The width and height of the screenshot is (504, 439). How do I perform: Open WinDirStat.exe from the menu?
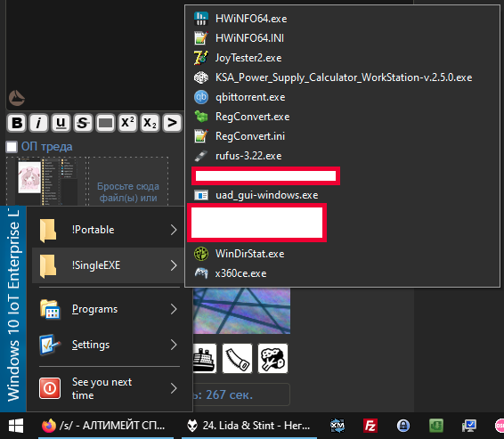[x=342, y=254]
